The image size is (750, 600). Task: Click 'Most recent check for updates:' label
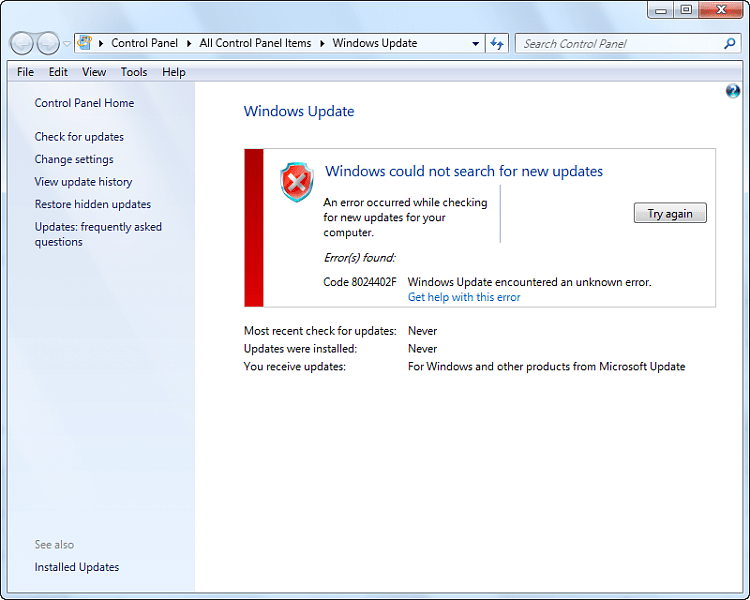pos(320,331)
